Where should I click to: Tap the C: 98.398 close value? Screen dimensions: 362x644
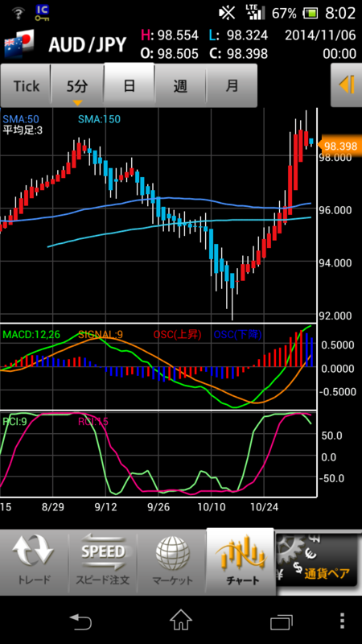[238, 54]
